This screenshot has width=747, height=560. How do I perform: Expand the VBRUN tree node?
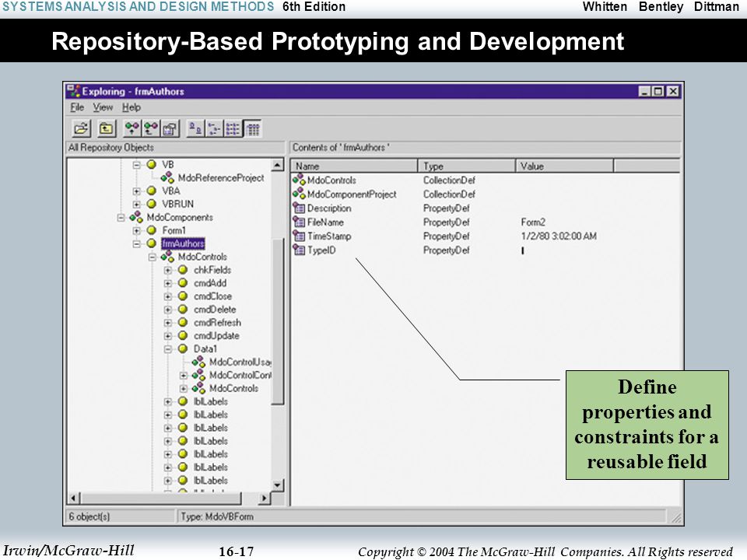coord(137,205)
